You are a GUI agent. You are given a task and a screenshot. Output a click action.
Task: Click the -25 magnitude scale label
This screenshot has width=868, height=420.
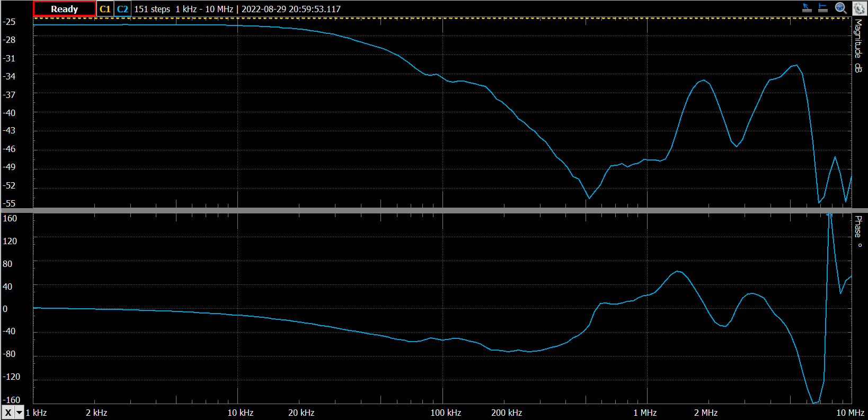click(9, 22)
